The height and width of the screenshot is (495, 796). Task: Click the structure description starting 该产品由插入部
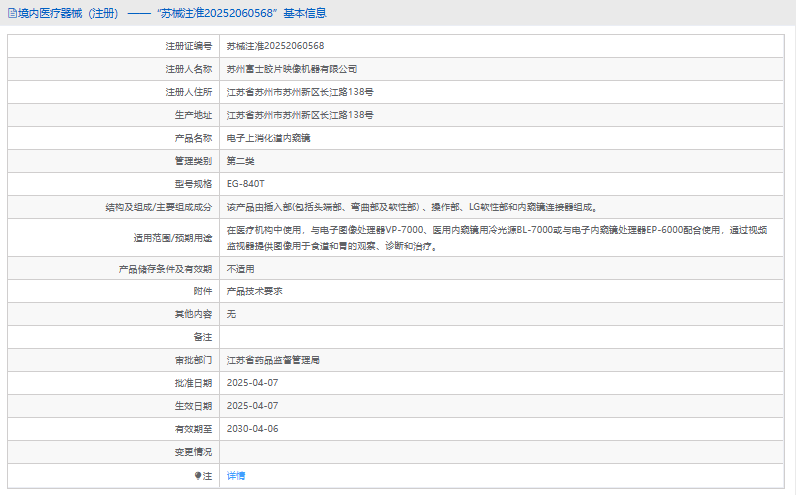click(x=412, y=207)
